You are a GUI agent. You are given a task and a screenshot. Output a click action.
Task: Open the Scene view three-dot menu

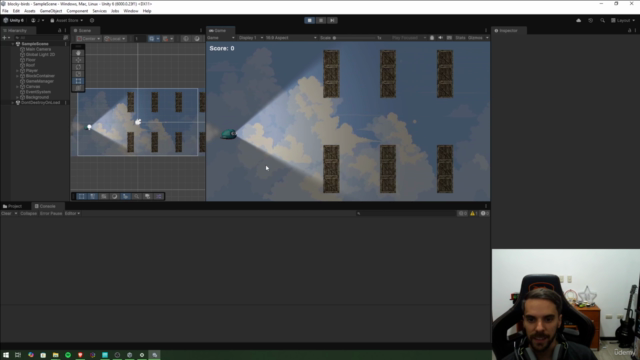coord(201,31)
